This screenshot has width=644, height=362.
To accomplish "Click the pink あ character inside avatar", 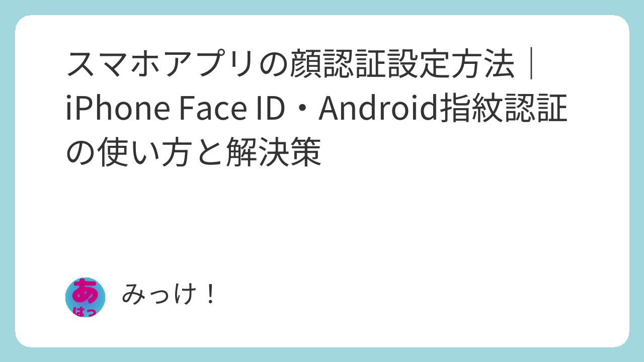I will pyautogui.click(x=85, y=291).
